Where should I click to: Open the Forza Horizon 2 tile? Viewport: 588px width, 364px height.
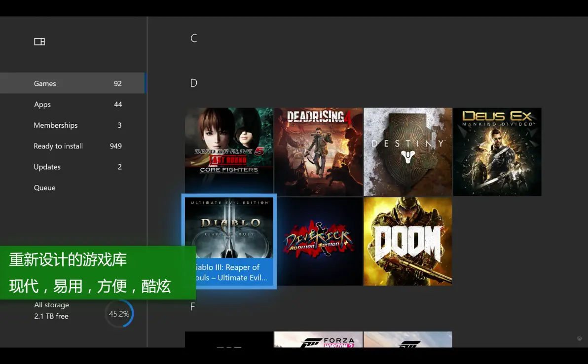click(x=318, y=339)
